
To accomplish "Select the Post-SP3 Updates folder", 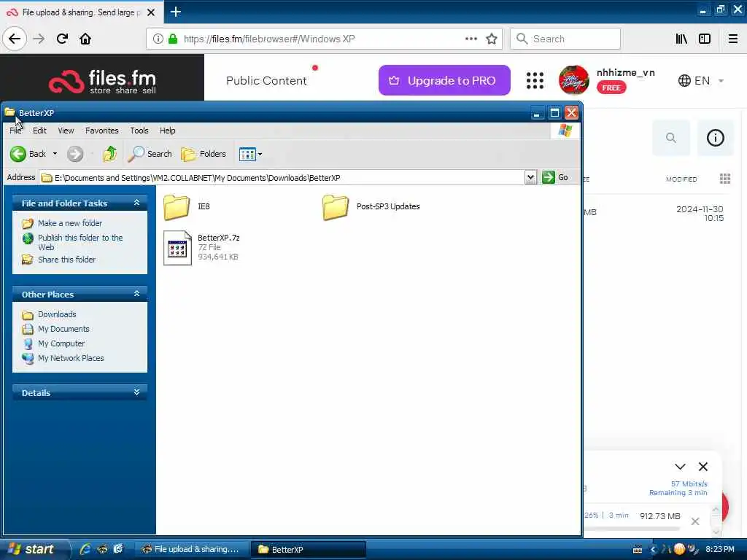I will pos(371,207).
